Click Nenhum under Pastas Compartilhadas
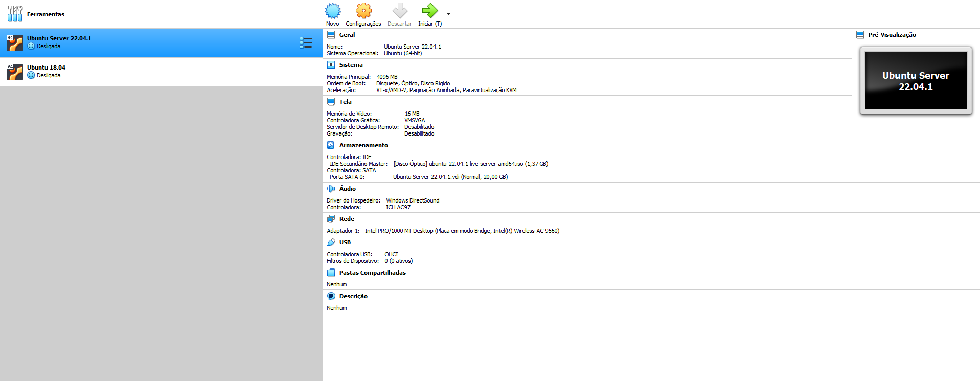The image size is (980, 381). [337, 284]
